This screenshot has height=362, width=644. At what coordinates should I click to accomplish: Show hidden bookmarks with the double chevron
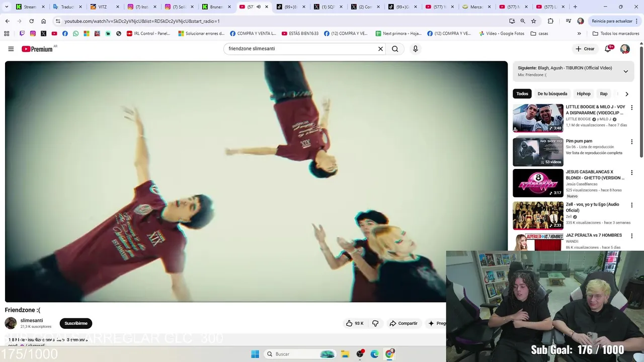579,34
